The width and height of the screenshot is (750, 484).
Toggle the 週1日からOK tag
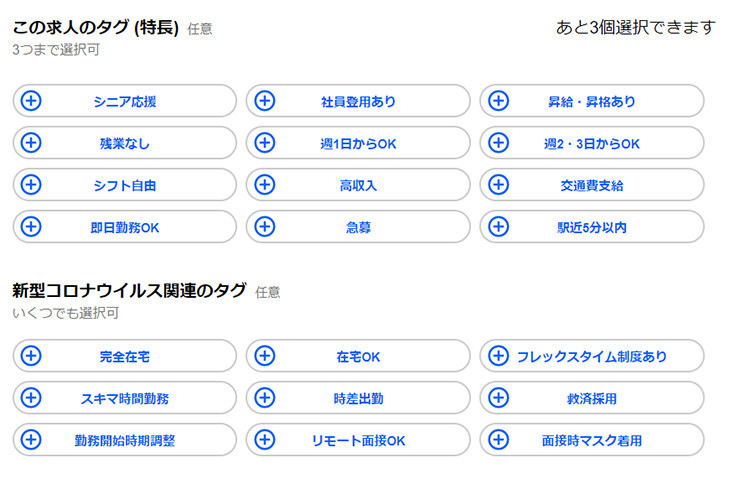tap(358, 143)
